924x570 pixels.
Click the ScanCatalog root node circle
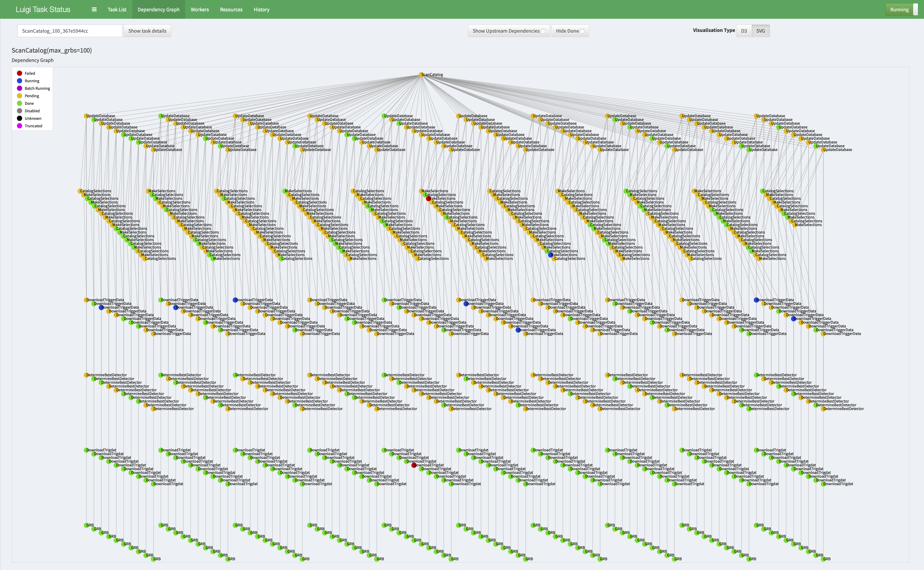(x=421, y=75)
